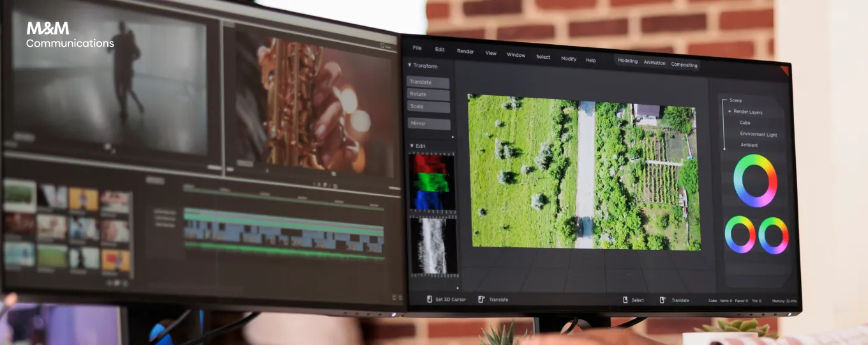Click the large top color wheel

point(755,181)
